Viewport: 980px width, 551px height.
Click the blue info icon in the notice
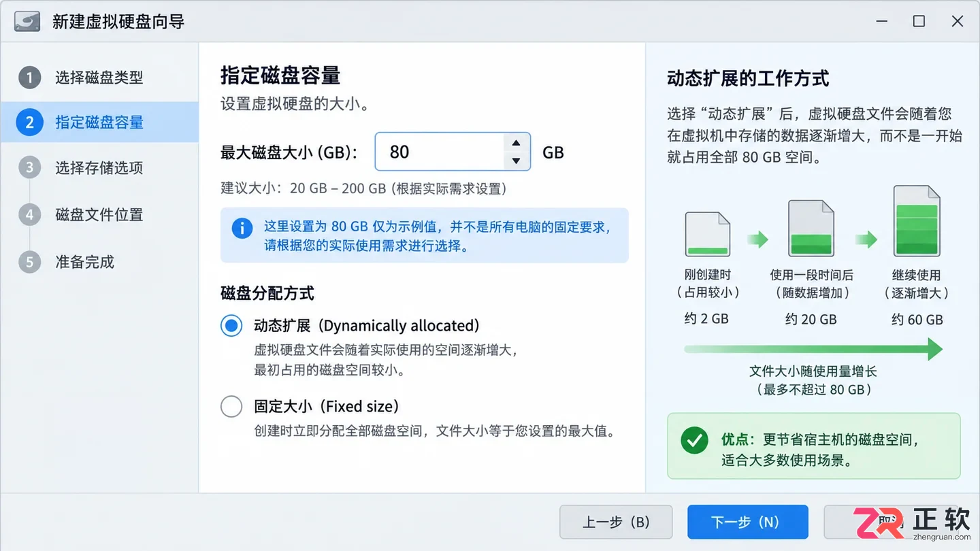242,228
